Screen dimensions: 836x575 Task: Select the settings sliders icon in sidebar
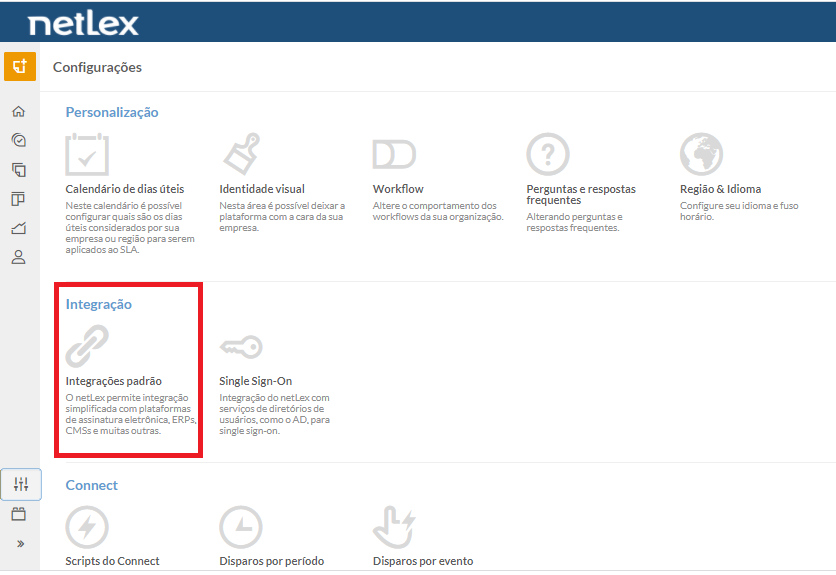(x=21, y=484)
